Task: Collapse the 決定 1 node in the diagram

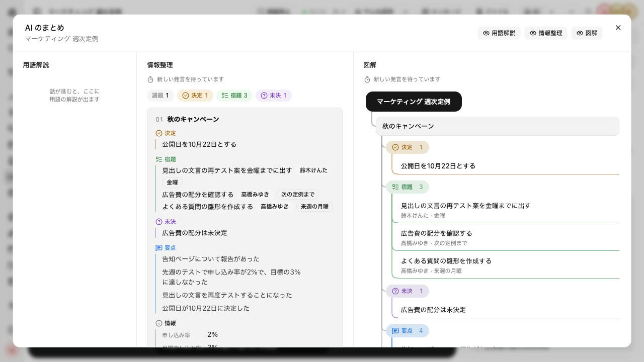Action: [x=408, y=147]
